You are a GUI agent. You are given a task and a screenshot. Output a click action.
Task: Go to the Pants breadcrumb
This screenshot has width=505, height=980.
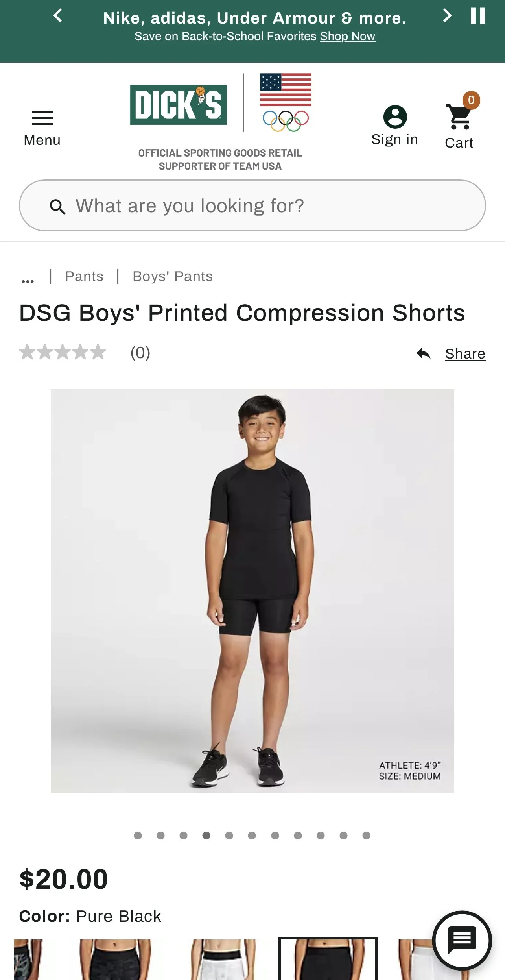click(x=84, y=276)
